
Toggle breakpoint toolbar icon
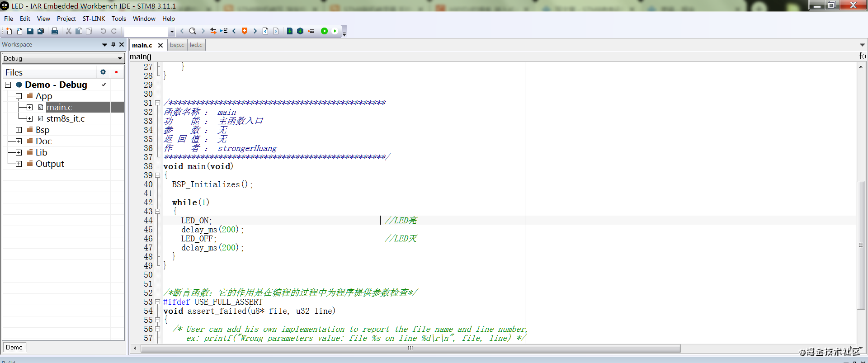(x=311, y=31)
